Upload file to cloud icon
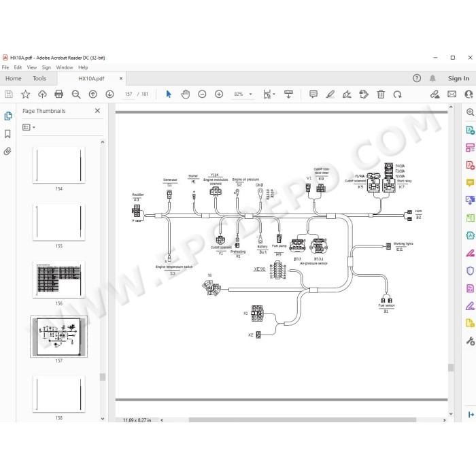Screen dimensions: 476x476 pyautogui.click(x=42, y=95)
